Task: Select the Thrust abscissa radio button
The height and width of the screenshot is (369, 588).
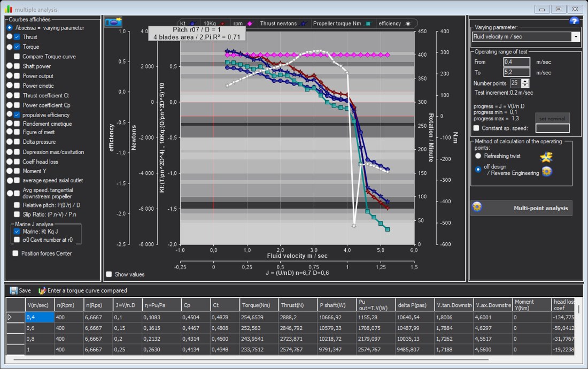Action: tap(10, 37)
